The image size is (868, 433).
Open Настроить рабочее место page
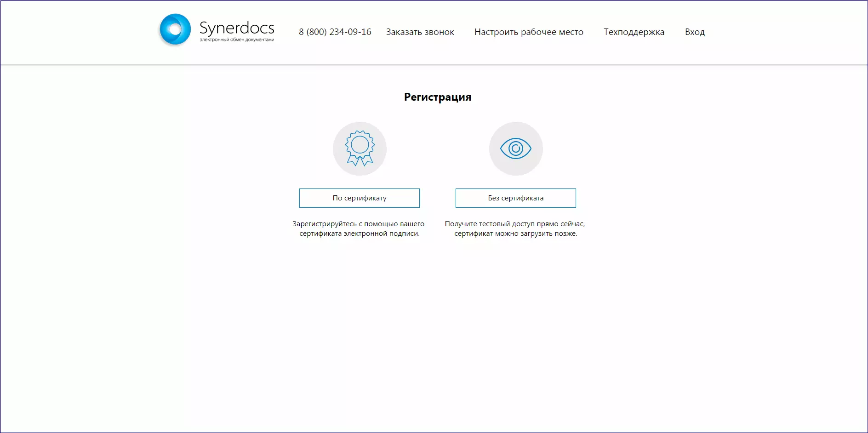coord(529,32)
